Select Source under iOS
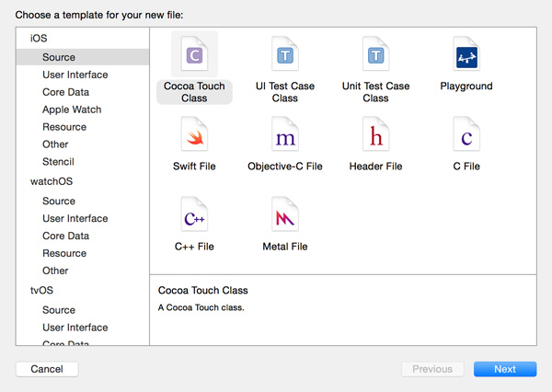552x392 pixels. (83, 57)
